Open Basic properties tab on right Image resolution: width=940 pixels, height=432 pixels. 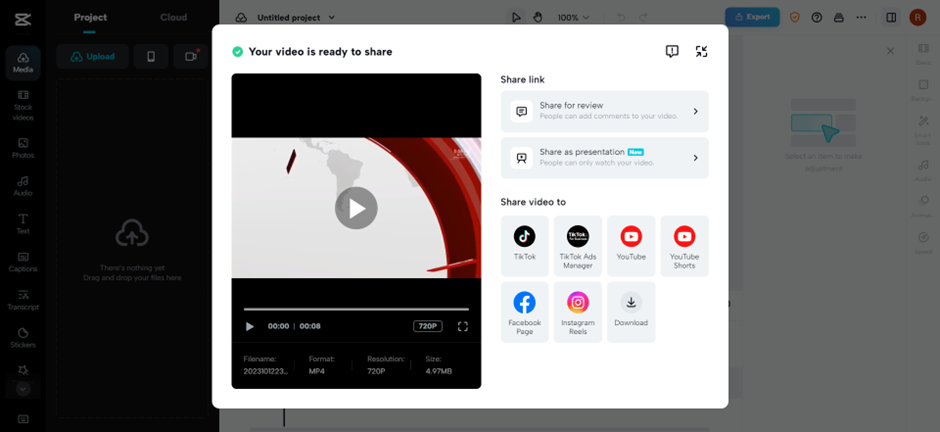(923, 54)
